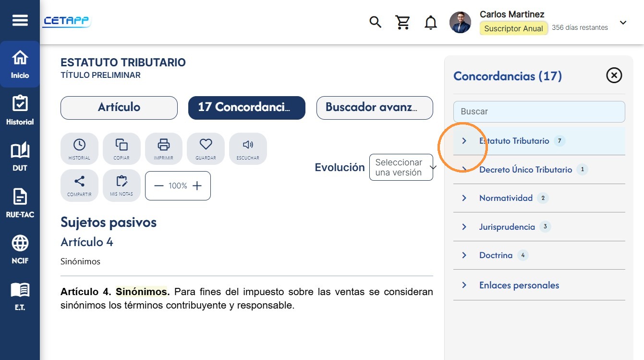Select Enlaces personales row label

click(519, 285)
